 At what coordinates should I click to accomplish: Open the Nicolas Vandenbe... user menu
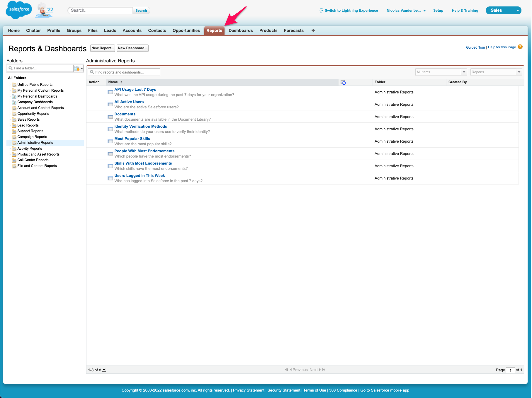(x=406, y=11)
